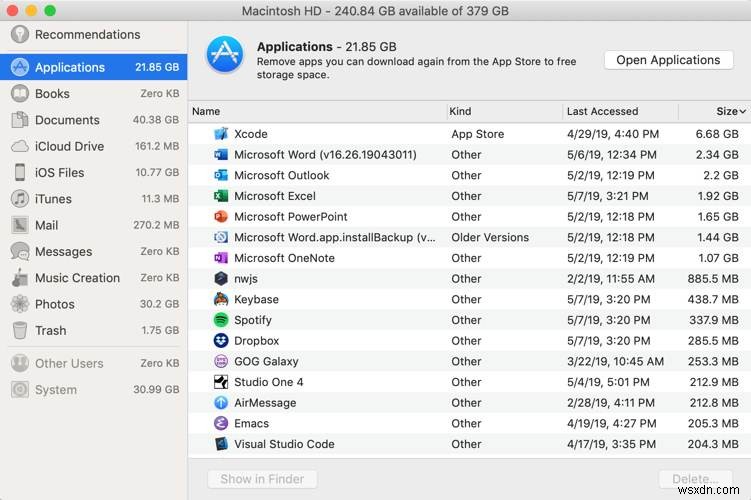Click the Emacs app icon
This screenshot has width=751, height=500.
click(221, 423)
